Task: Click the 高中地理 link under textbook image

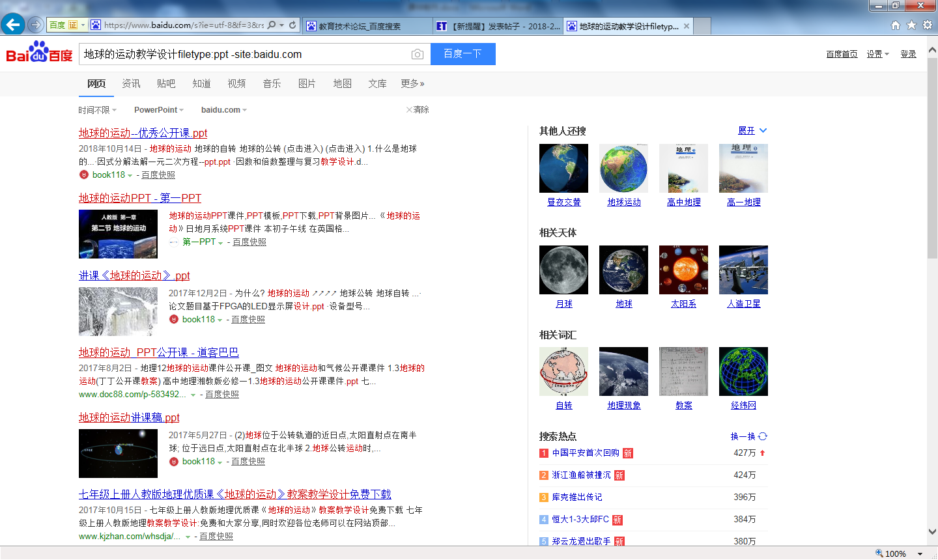Action: 684,202
